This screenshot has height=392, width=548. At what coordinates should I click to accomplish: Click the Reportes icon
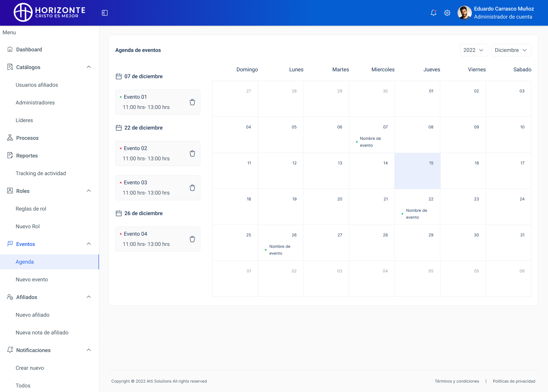pos(10,155)
